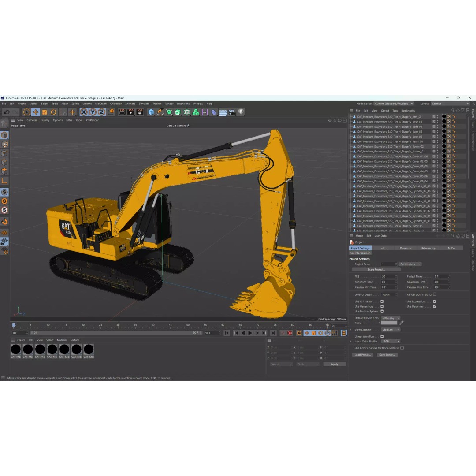Uncheck Use Animation checkbox

coord(382,301)
